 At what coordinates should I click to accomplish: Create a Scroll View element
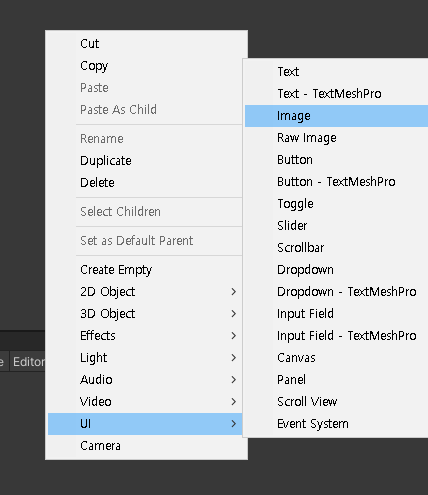(x=336, y=402)
